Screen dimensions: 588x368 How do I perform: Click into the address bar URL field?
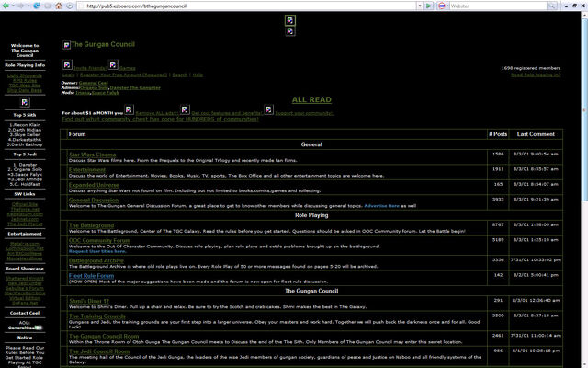click(x=249, y=6)
